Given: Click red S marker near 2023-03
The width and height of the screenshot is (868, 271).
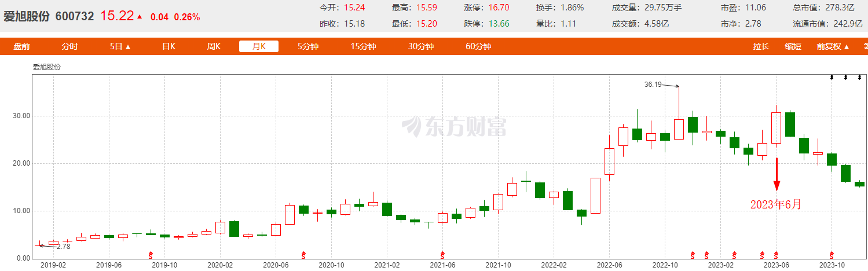Looking at the screenshot, I should coord(734,255).
